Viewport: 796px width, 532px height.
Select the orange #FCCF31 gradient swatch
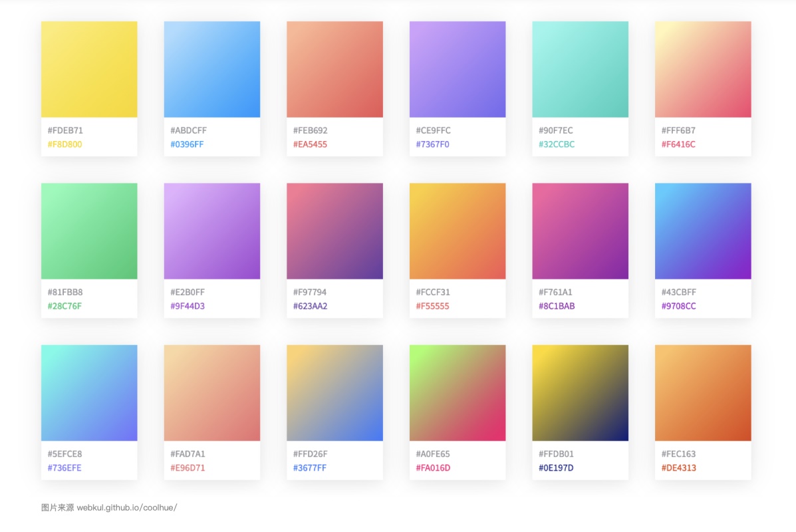(458, 231)
